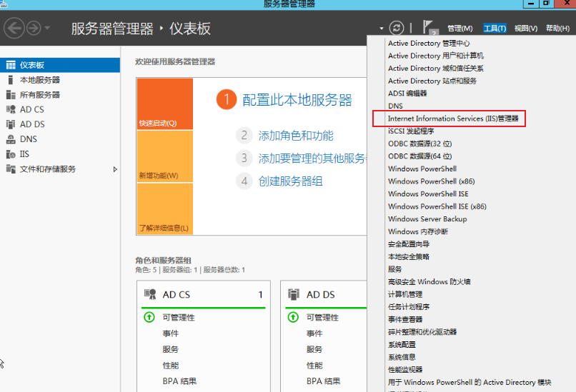Choose Active Directory 域和信任关系 menu entry
Image resolution: width=576 pixels, height=392 pixels.
436,69
